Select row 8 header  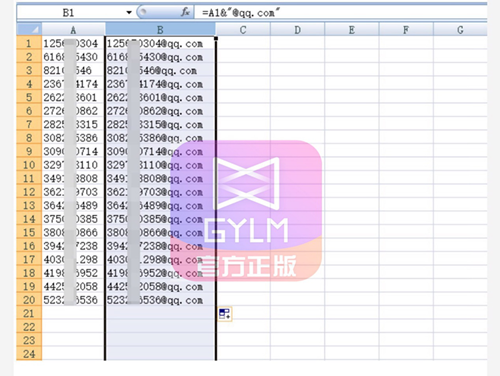(29, 138)
